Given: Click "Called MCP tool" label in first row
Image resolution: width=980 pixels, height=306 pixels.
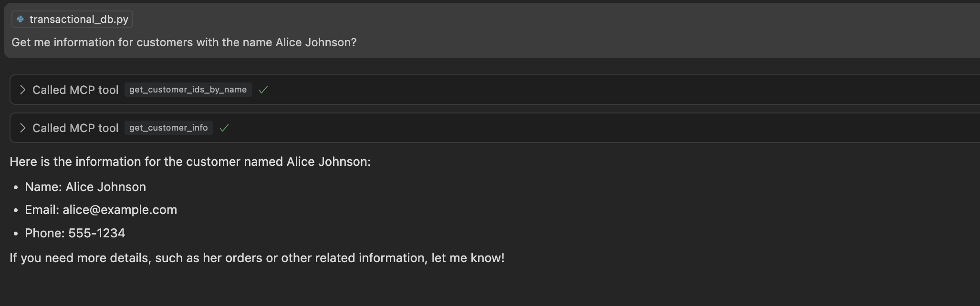Looking at the screenshot, I should coord(75,90).
